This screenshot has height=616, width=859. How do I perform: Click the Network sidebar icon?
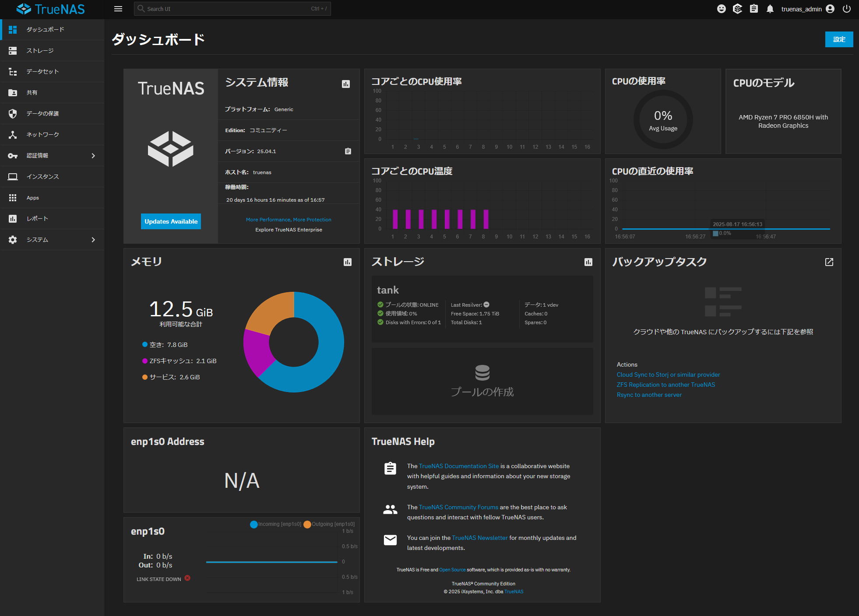13,135
